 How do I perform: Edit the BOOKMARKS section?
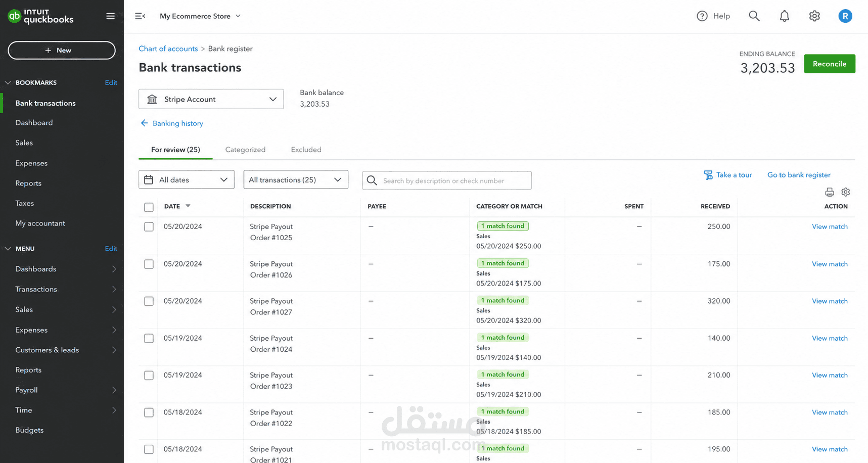pos(111,82)
